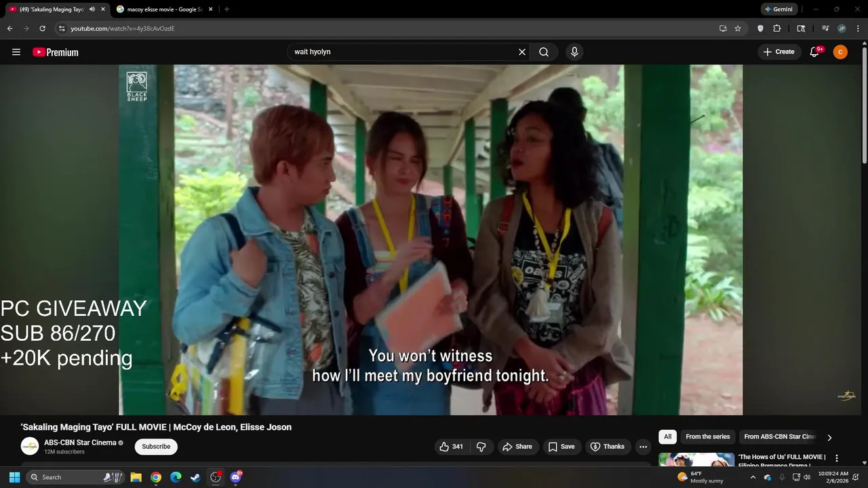This screenshot has height=488, width=868.
Task: Toggle system volume speaker icon in tray
Action: [x=807, y=477]
